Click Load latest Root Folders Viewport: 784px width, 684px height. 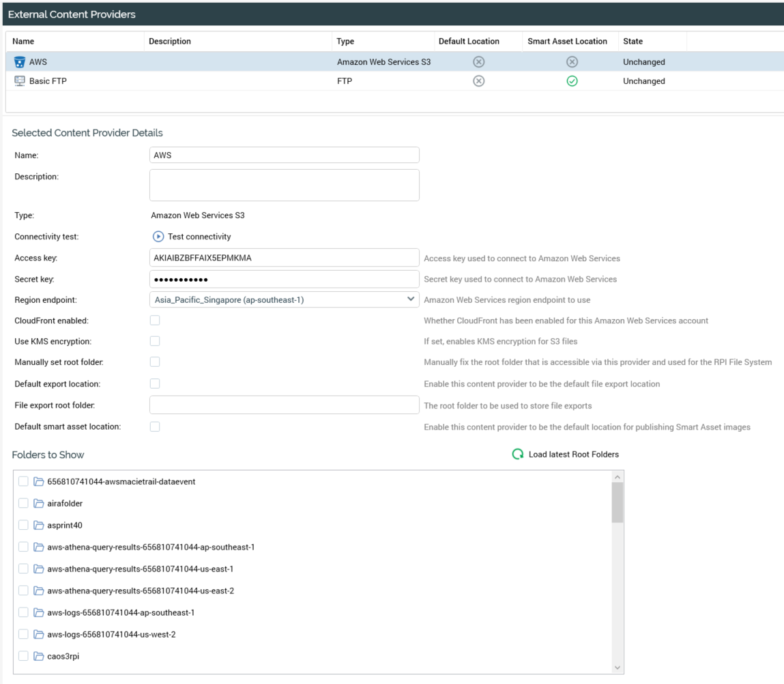[572, 453]
